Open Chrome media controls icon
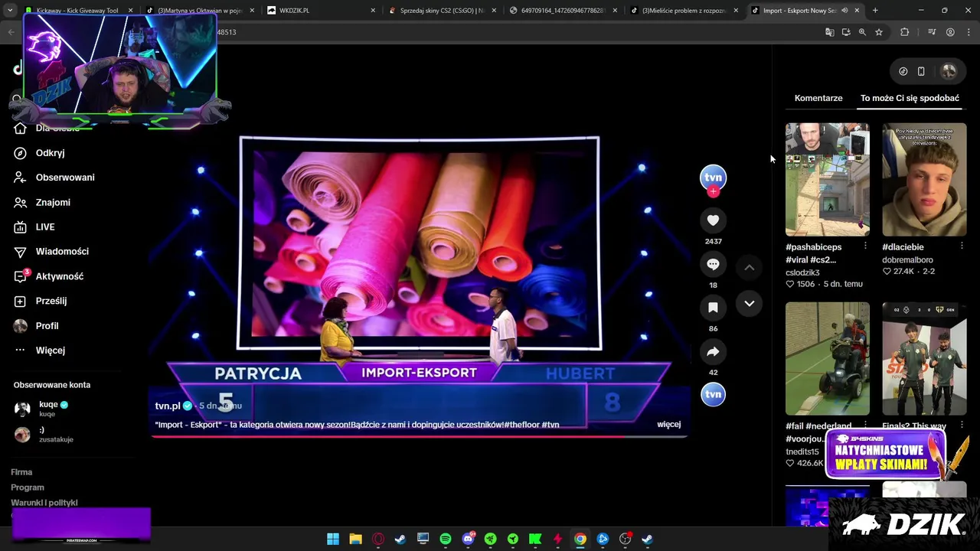The height and width of the screenshot is (551, 980). pos(932,32)
